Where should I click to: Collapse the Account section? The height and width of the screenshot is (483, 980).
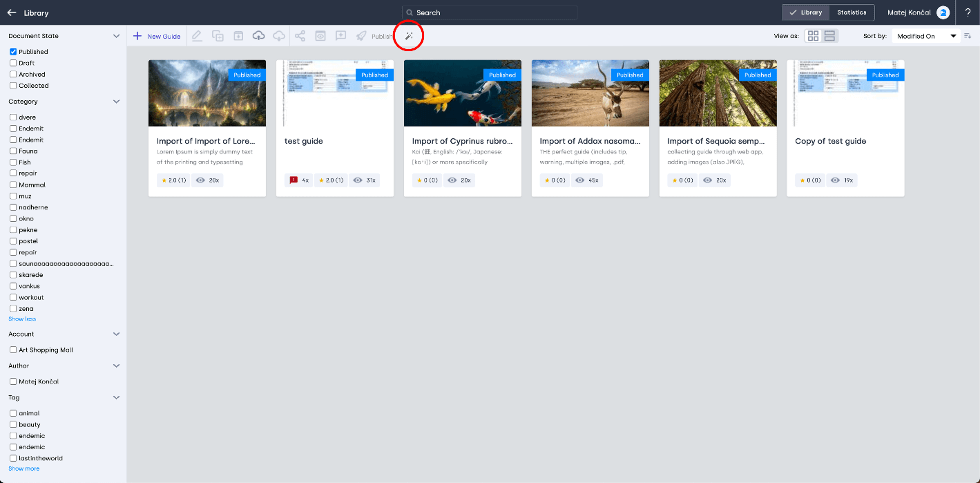coord(116,334)
